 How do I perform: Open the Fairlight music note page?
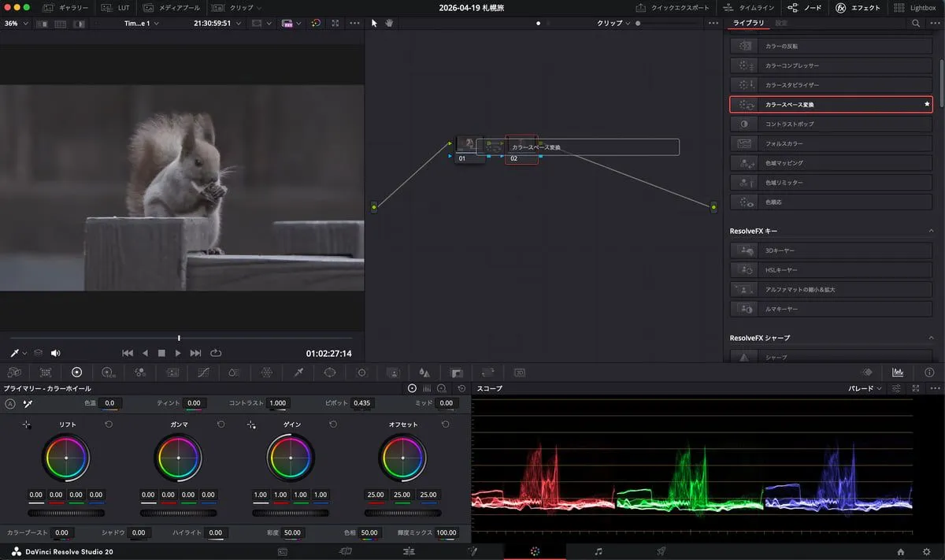(x=598, y=551)
